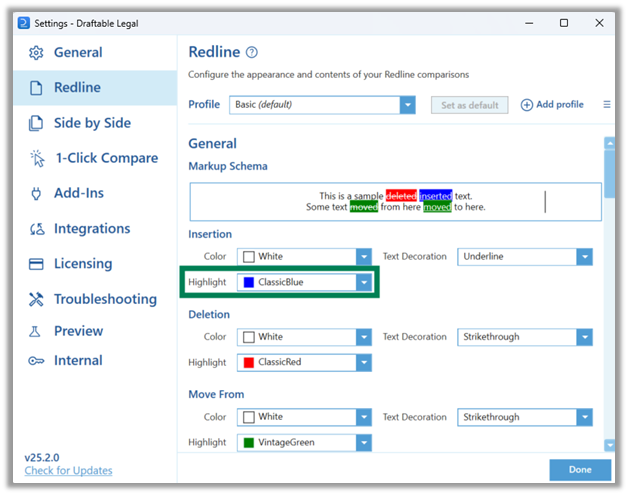This screenshot has height=495, width=628.
Task: Expand the Insertion Highlight ClassicBlue dropdown
Action: click(x=364, y=282)
